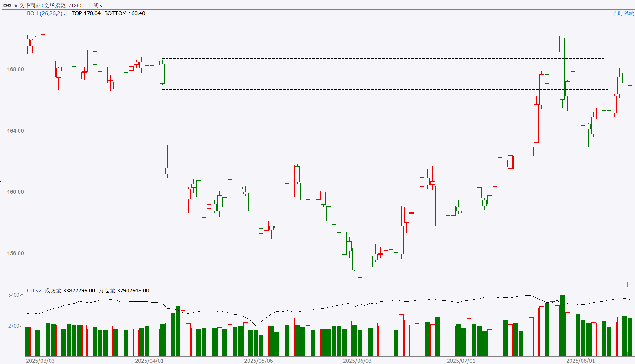Click the 2700万 volume axis label
635x364 pixels.
(16, 326)
